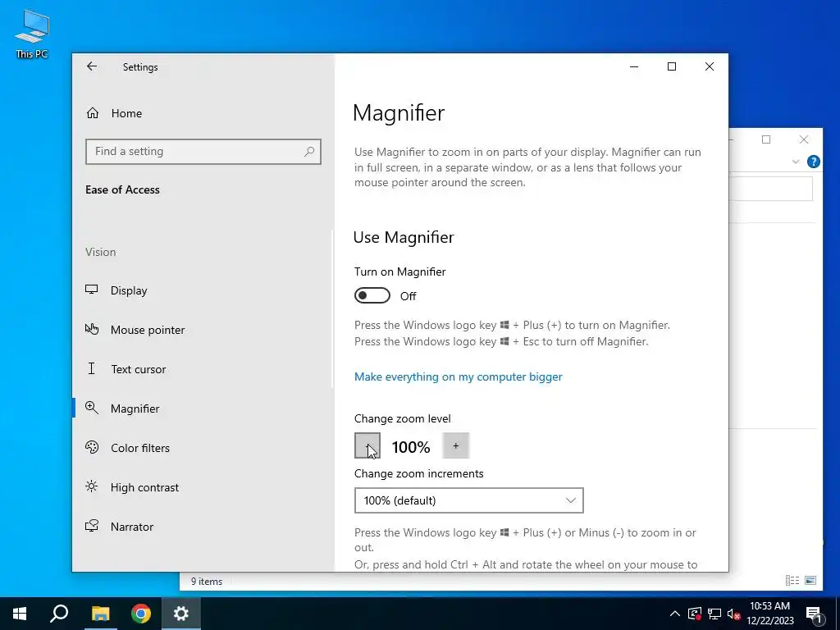Switch File Explorer to details view icon
Viewport: 840px width, 630px height.
point(792,580)
